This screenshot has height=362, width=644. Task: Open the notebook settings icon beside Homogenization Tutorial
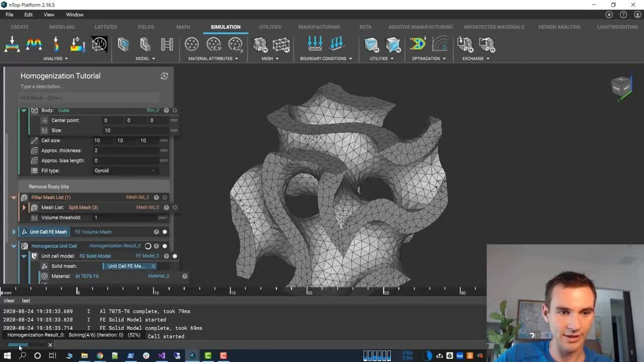164,76
